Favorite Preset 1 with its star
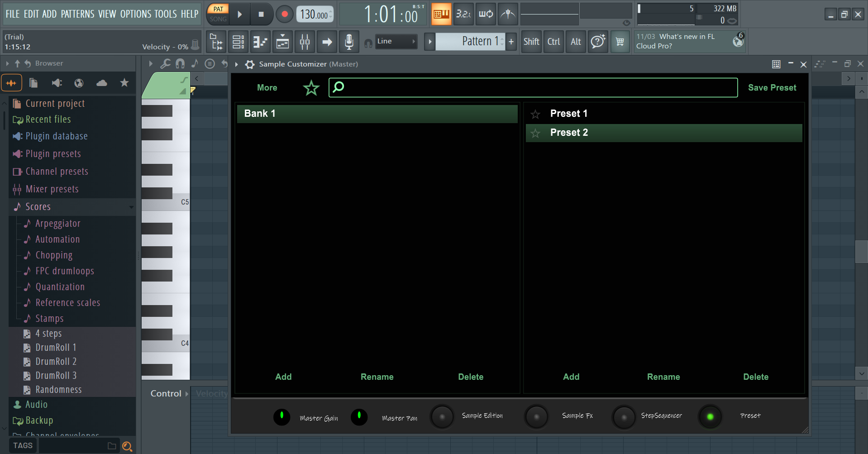 coord(535,114)
